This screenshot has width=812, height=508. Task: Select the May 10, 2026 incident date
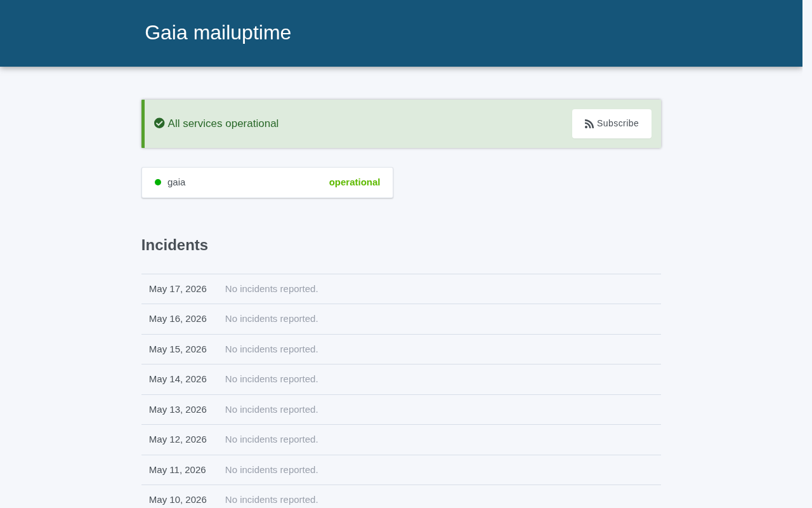tap(178, 500)
